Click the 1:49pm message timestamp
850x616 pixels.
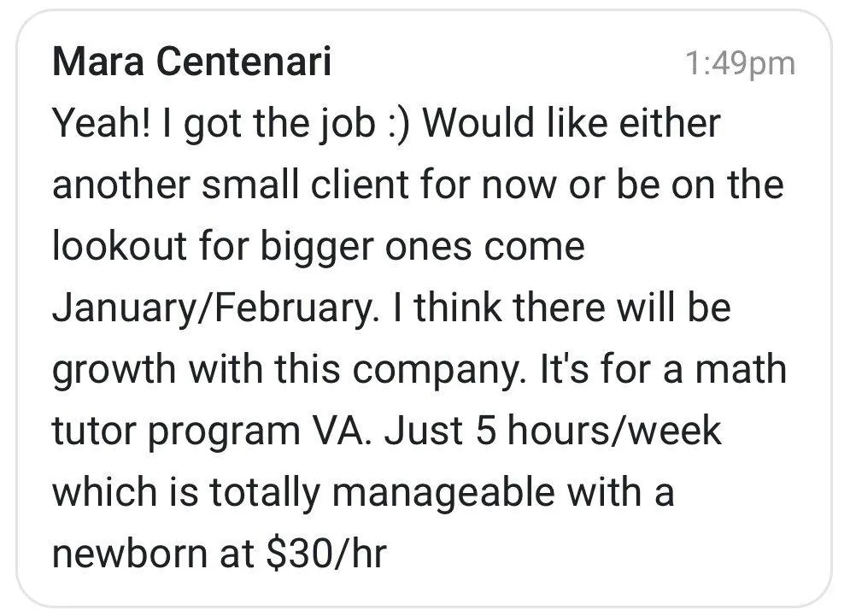[x=740, y=63]
